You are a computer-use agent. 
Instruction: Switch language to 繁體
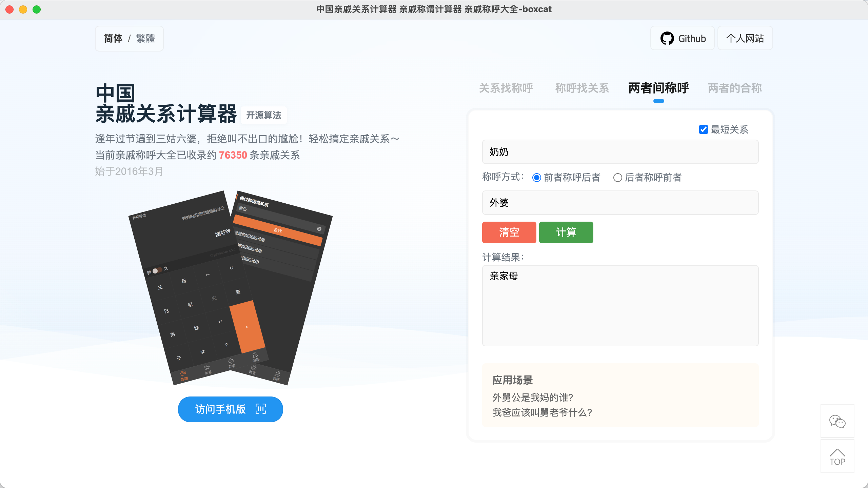(145, 39)
